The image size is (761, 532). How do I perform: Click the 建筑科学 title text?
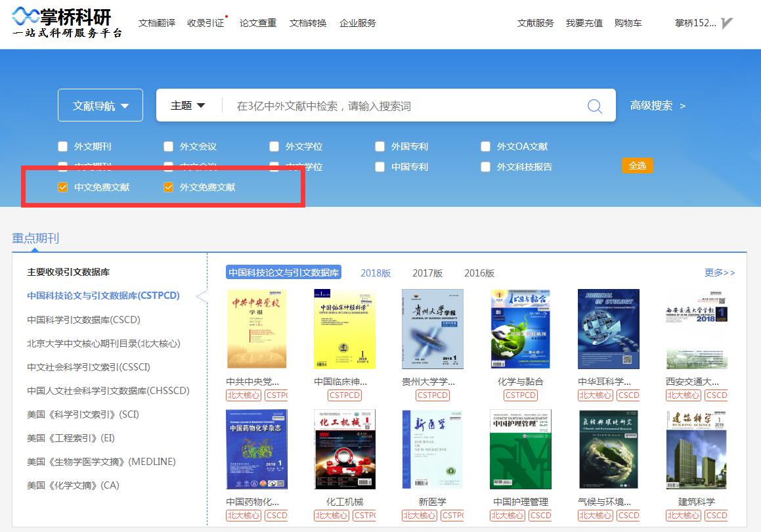pyautogui.click(x=697, y=502)
